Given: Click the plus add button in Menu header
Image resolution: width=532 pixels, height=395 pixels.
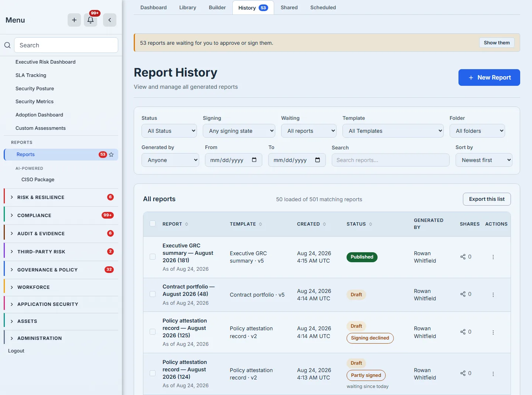Looking at the screenshot, I should [x=74, y=20].
